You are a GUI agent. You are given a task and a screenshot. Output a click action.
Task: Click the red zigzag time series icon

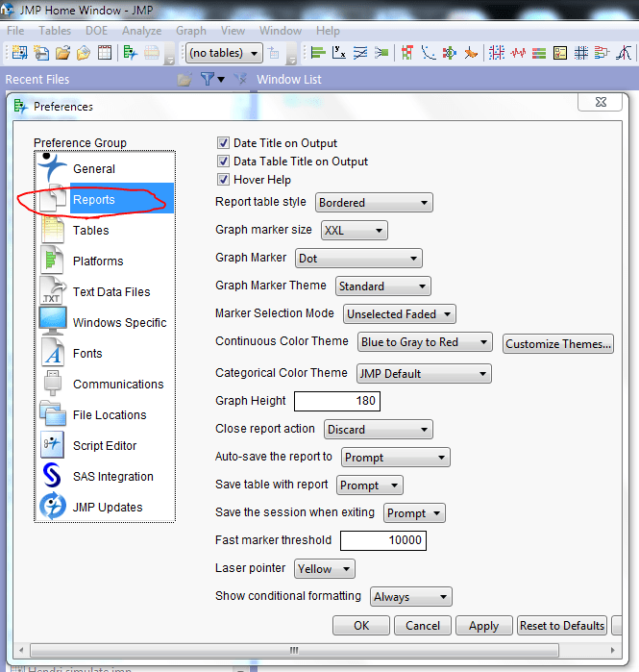click(x=518, y=53)
